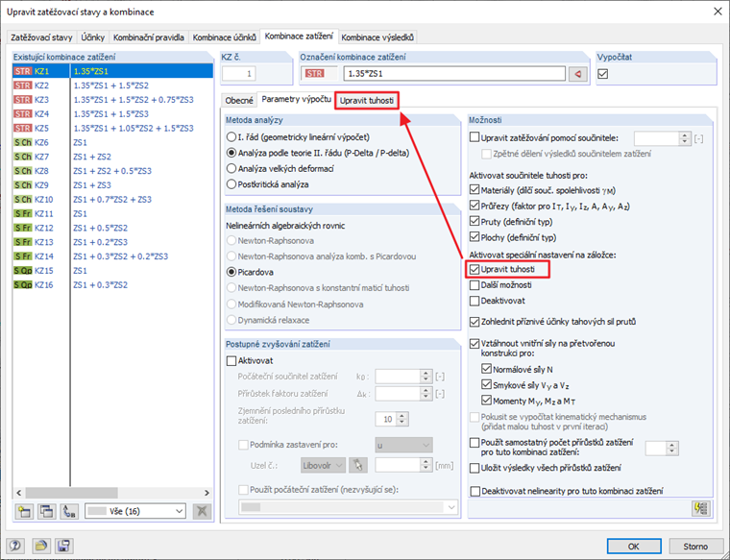The image size is (730, 560).
Task: Select combination KZ8 in the list
Action: (112, 171)
